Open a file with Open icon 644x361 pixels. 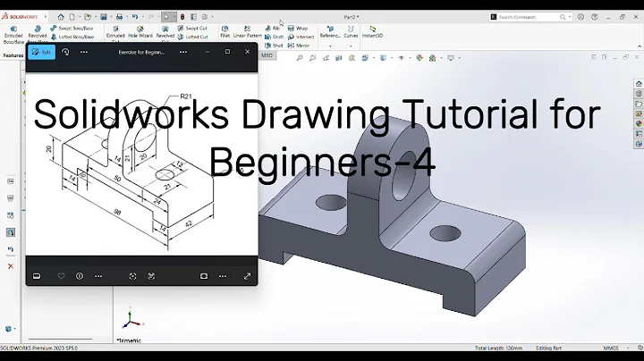pos(87,17)
